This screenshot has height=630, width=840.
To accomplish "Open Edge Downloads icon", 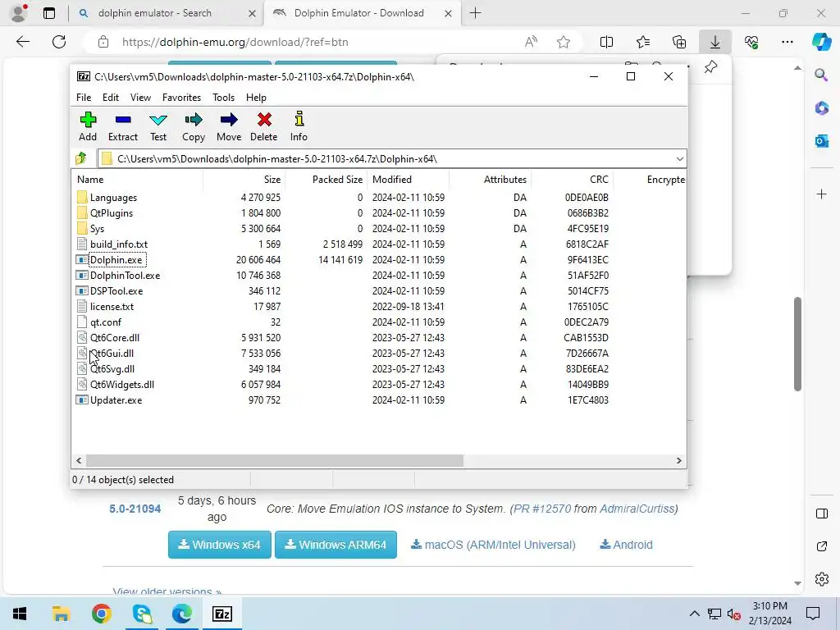I will (x=715, y=42).
